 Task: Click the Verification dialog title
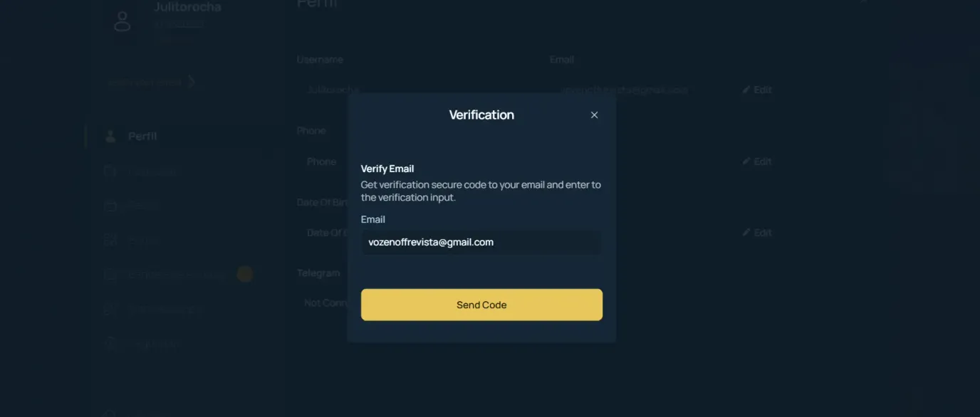pos(481,115)
